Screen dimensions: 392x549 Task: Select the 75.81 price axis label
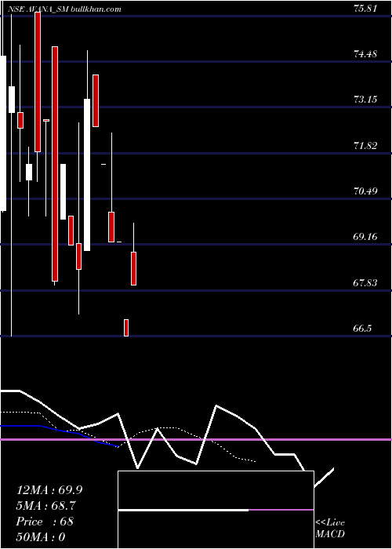coord(365,9)
